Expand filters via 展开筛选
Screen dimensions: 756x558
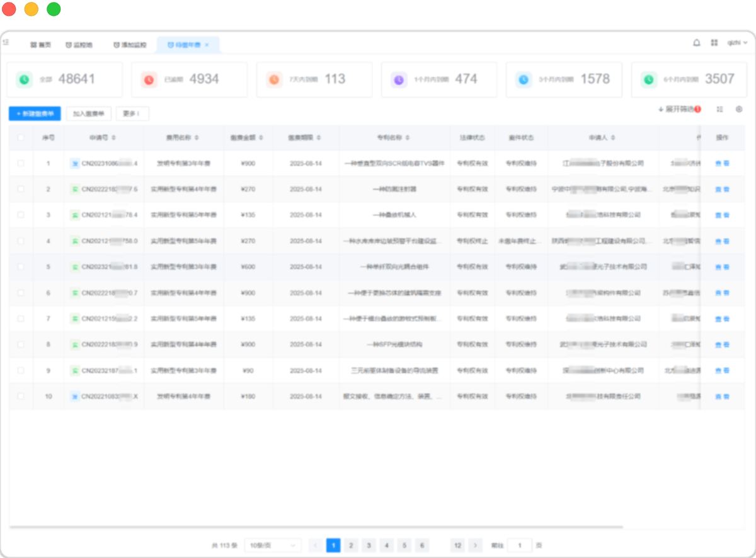coord(679,109)
